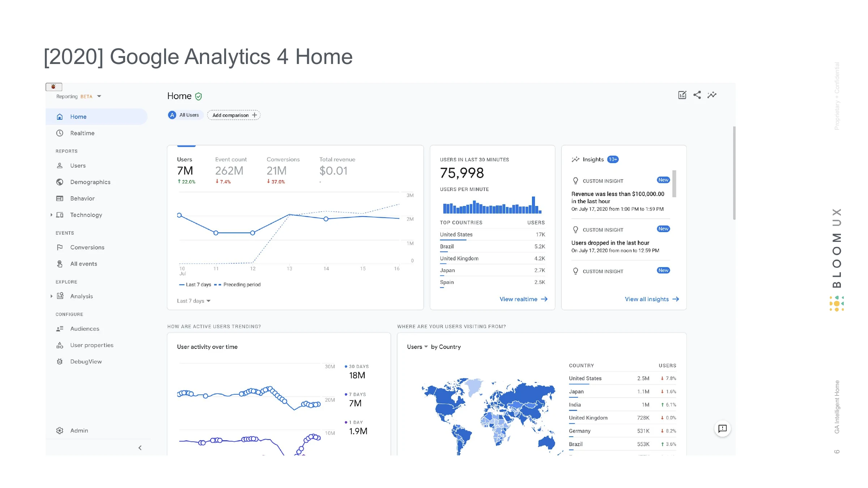The height and width of the screenshot is (488, 868).
Task: Click the Insights card sparkline icon
Action: click(x=575, y=159)
